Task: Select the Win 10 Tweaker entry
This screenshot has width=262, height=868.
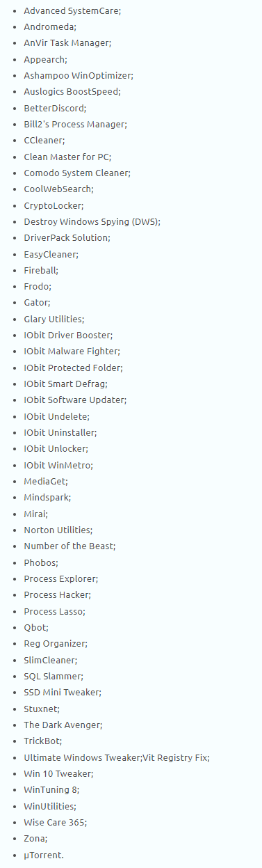Action: [58, 773]
